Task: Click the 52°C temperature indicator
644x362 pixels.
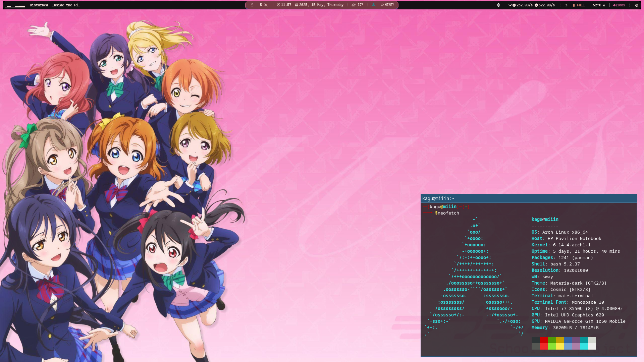Action: click(x=599, y=5)
